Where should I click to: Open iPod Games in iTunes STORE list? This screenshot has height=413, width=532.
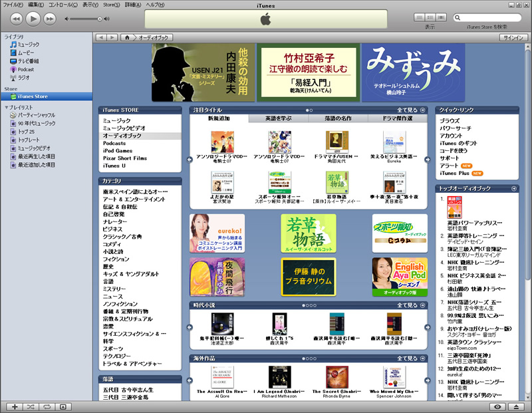(118, 151)
